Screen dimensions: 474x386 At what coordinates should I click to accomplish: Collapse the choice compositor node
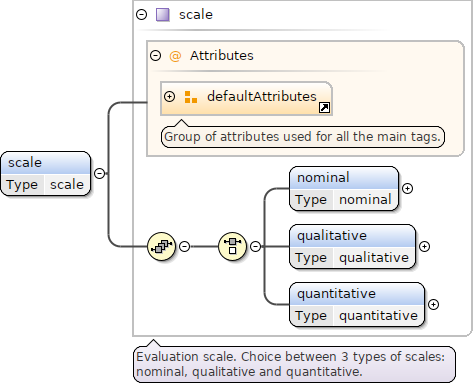(255, 246)
